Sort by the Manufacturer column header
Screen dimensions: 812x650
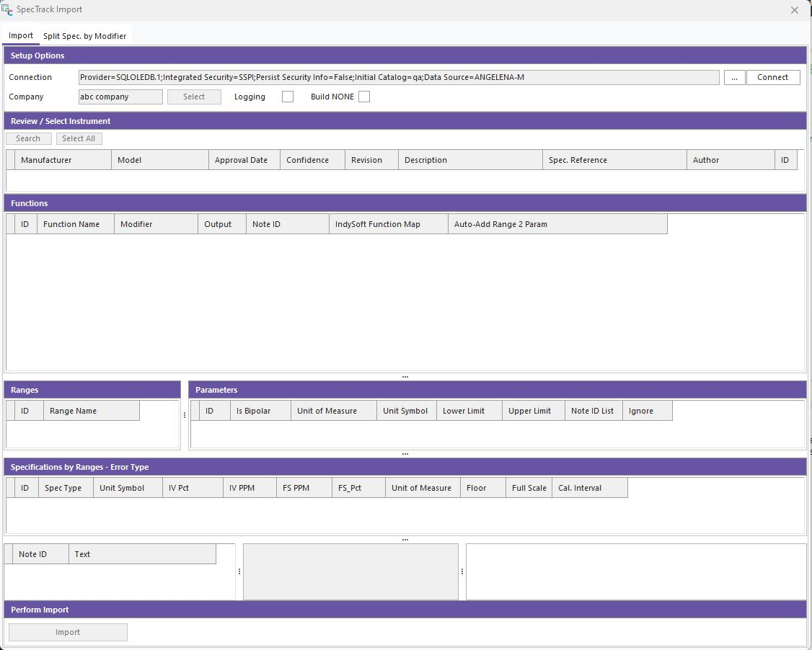[x=63, y=160]
